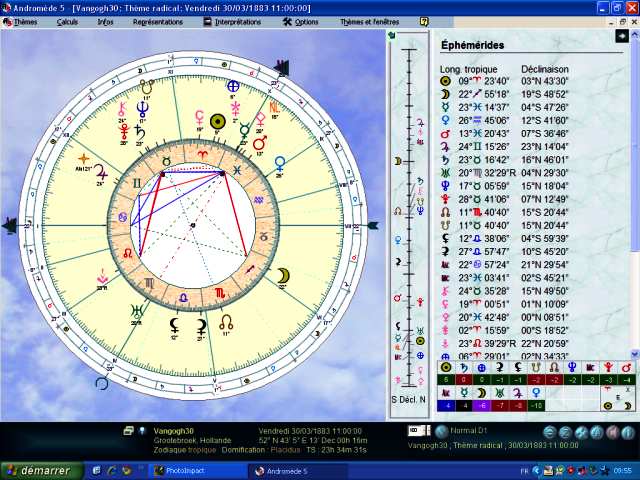Click the Sun cell in bottom declination table
640x480 pixels.
[x=446, y=367]
